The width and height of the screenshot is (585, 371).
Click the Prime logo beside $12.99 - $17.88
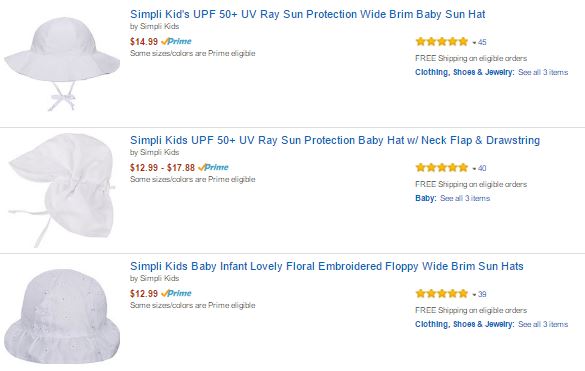click(213, 168)
